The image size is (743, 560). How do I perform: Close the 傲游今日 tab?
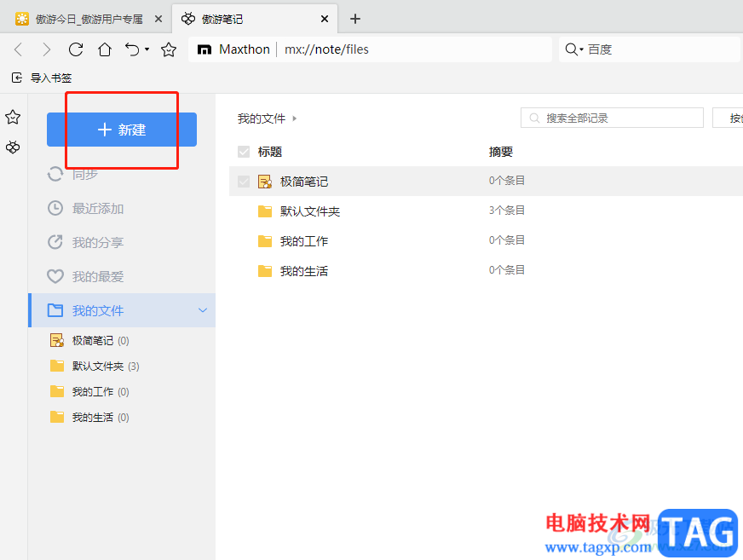tap(158, 19)
